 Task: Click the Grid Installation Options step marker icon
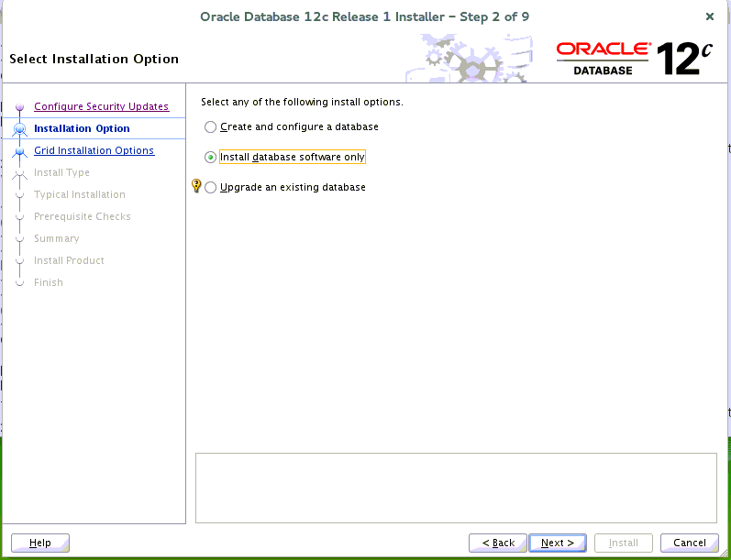(19, 151)
